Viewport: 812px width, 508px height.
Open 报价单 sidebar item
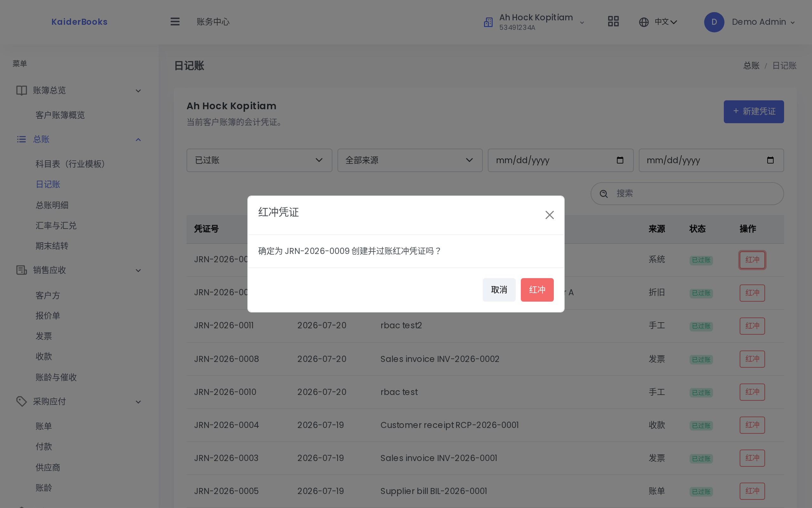click(x=48, y=316)
